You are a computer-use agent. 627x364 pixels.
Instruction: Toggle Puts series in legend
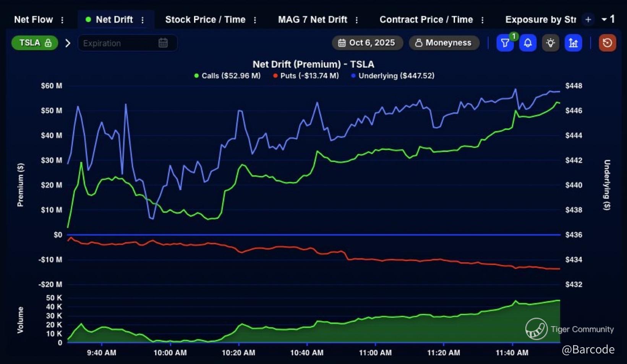[x=306, y=76]
